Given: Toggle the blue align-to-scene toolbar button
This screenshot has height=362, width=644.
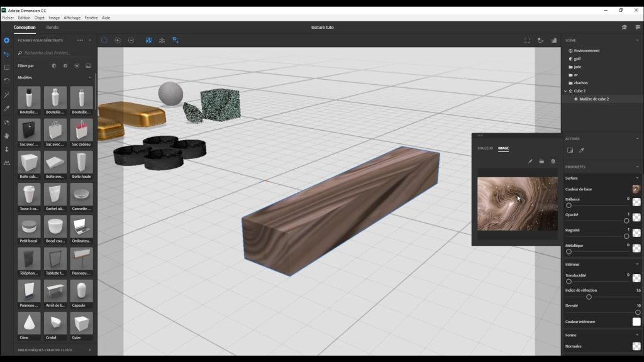Looking at the screenshot, I should click(x=148, y=40).
